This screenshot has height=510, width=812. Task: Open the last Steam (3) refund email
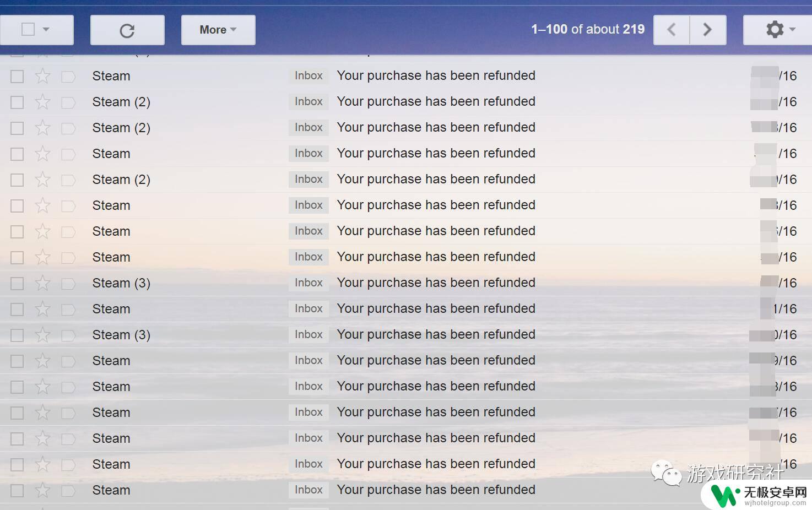[436, 334]
